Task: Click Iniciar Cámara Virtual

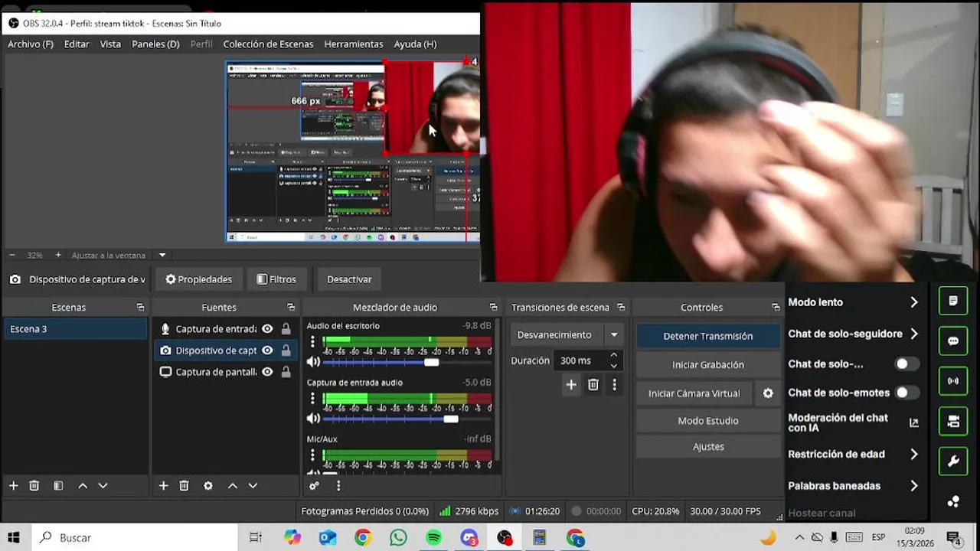Action: [694, 393]
